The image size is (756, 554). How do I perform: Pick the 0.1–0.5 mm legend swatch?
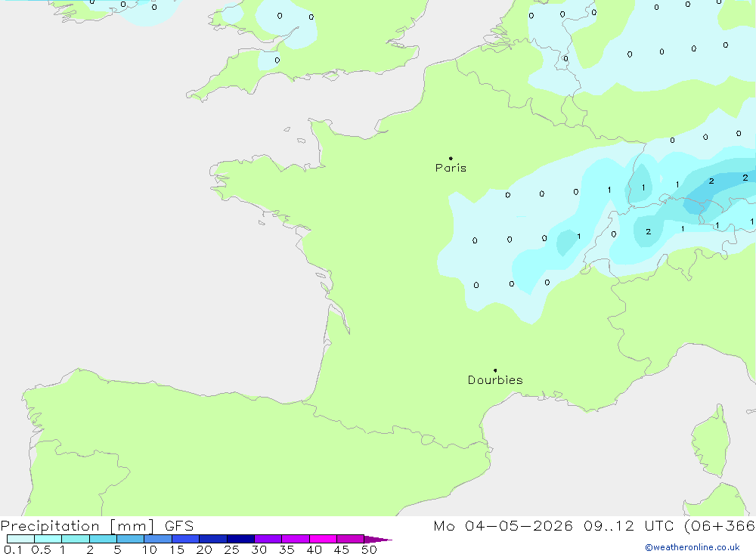(x=20, y=539)
